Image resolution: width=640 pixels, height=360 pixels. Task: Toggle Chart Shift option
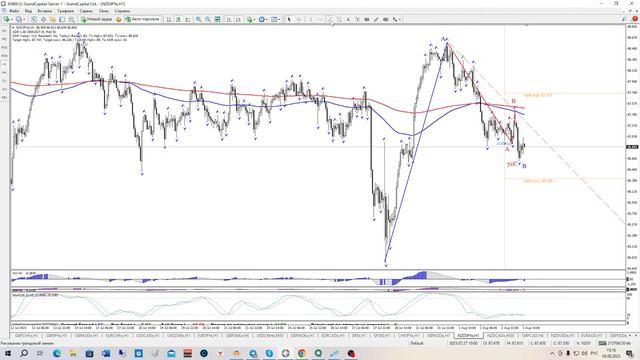238,19
